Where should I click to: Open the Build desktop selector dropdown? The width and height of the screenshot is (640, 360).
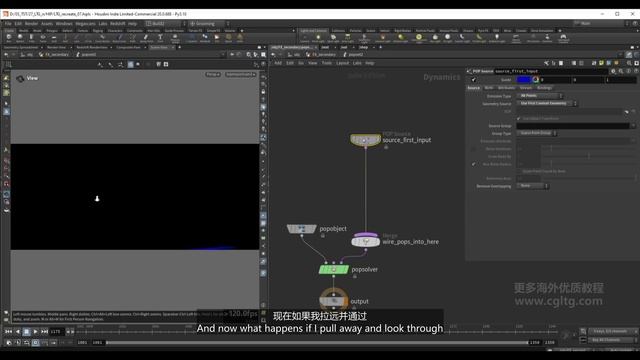[x=166, y=24]
